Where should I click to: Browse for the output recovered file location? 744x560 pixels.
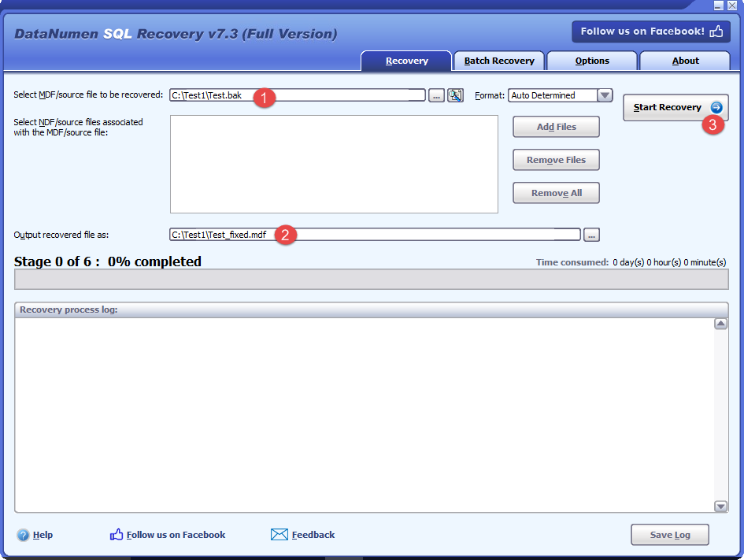coord(592,235)
